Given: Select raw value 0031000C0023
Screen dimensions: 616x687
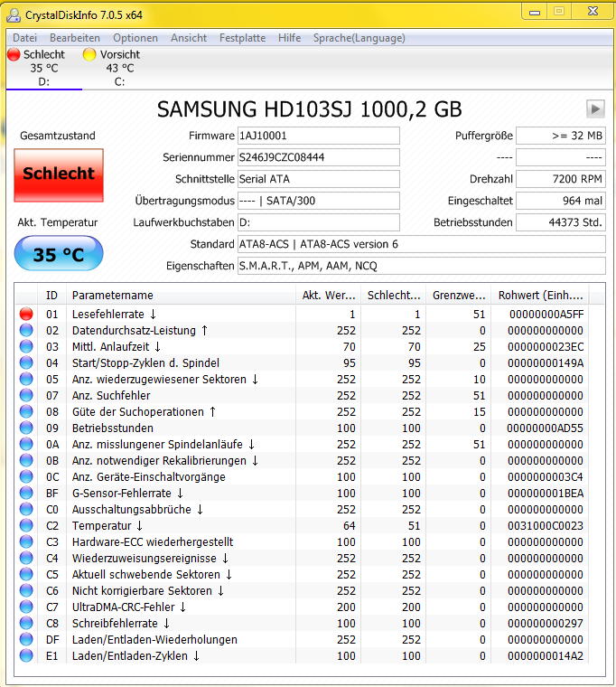Looking at the screenshot, I should (x=545, y=526).
